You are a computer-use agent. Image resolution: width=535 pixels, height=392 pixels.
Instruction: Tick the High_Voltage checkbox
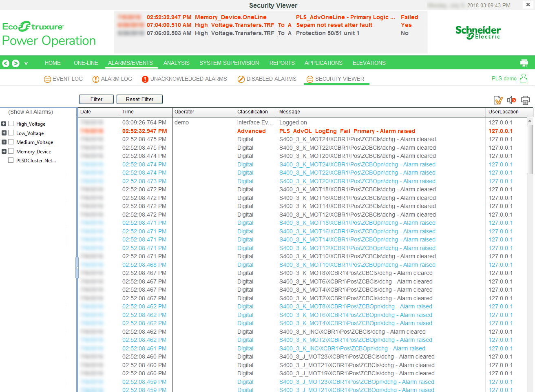11,124
